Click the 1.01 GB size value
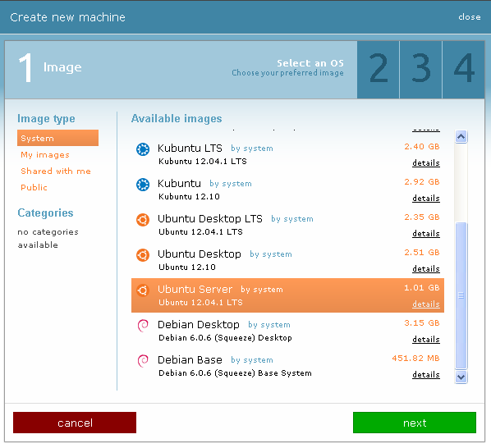 point(422,287)
